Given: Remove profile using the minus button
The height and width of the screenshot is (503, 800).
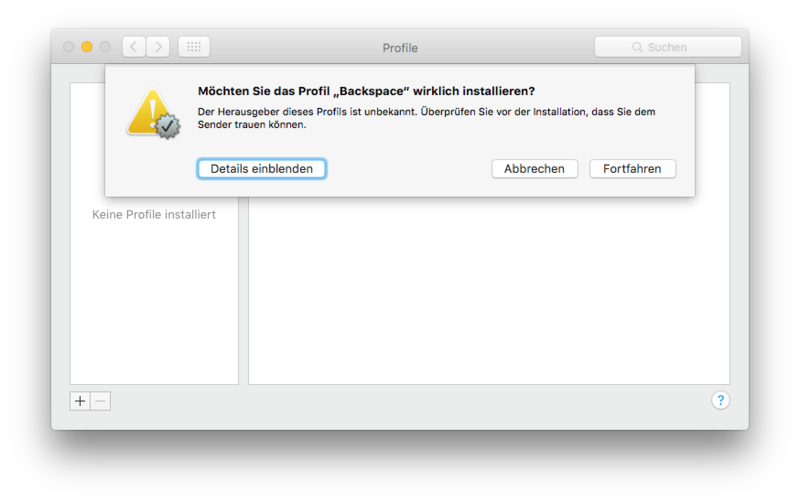Looking at the screenshot, I should (x=101, y=401).
